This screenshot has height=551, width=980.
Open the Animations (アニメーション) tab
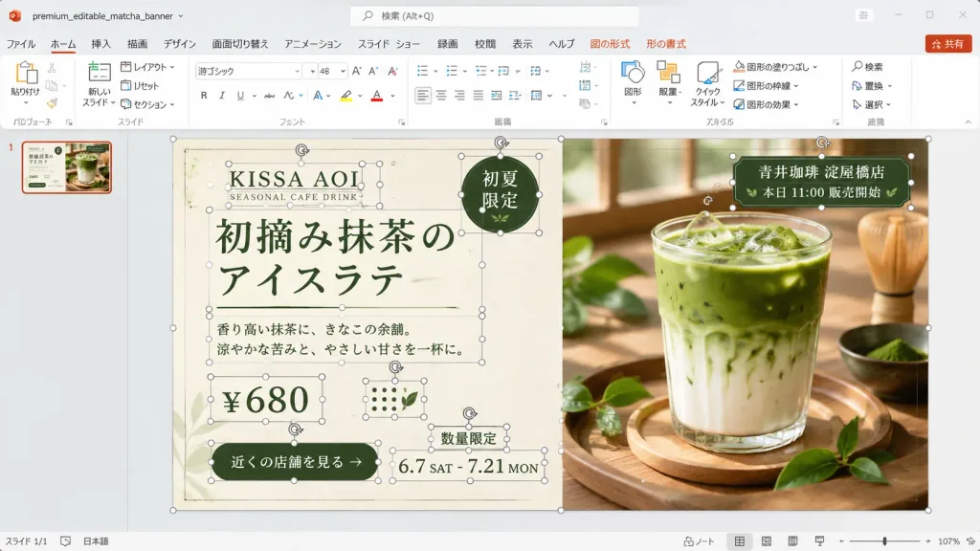pyautogui.click(x=313, y=44)
